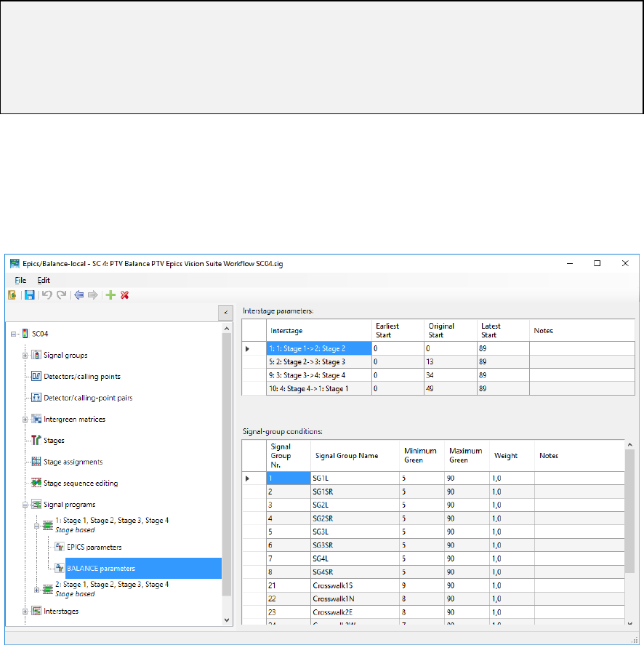Click the green plus Add icon
The width and height of the screenshot is (644, 645).
click(110, 295)
